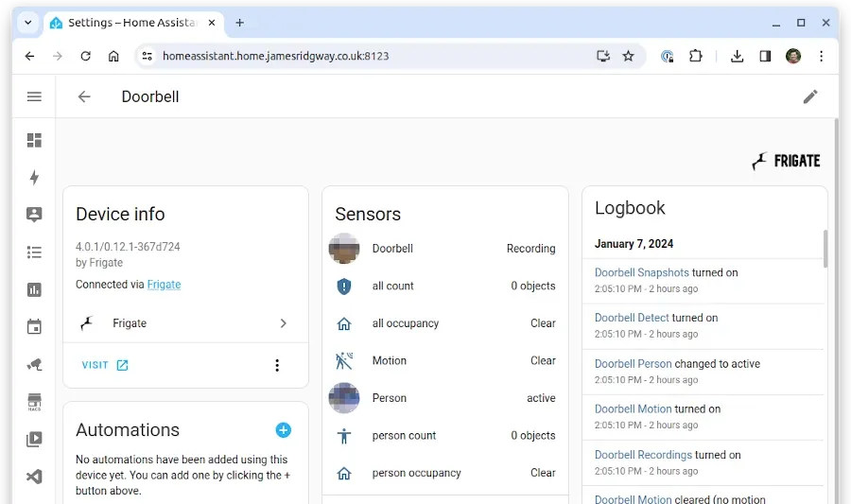851x504 pixels.
Task: Open the Map person sidebar icon
Action: (x=34, y=215)
